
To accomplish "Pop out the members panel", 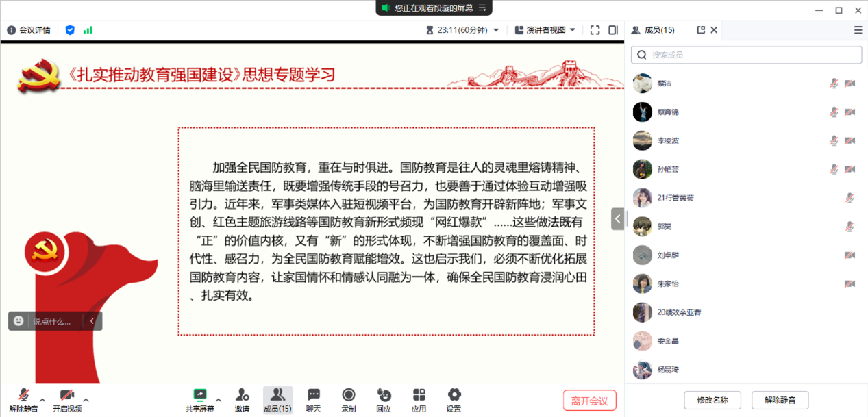I will [700, 30].
